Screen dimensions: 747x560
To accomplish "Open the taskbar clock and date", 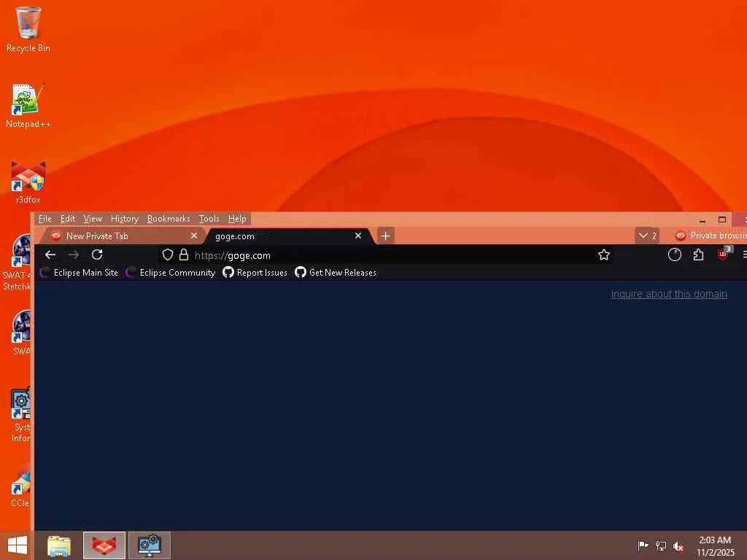I will click(715, 546).
